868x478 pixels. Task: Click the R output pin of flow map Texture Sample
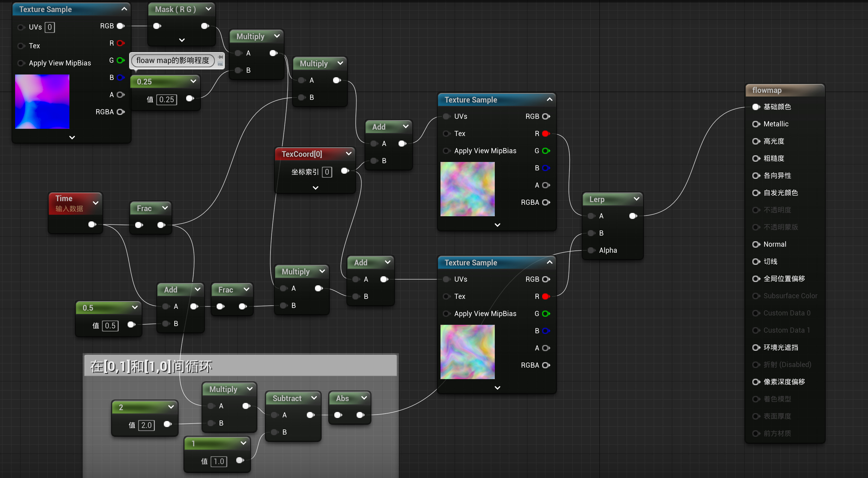(120, 43)
